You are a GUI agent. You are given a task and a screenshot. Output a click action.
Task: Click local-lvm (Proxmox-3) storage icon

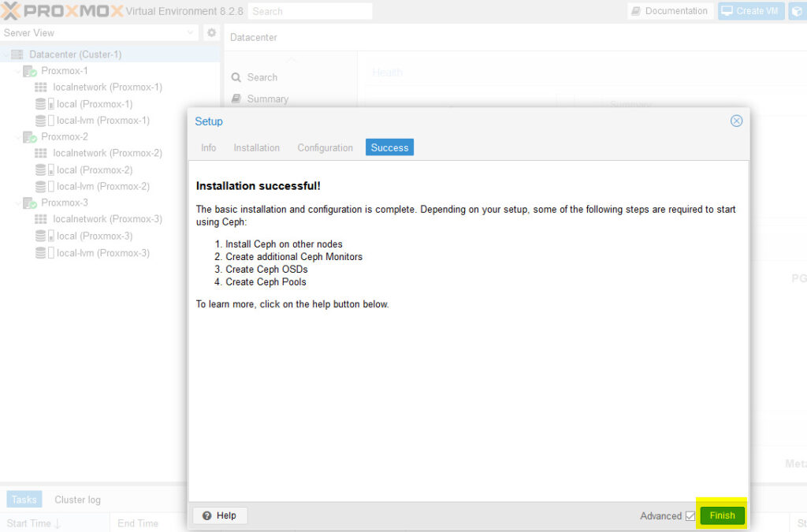point(45,253)
